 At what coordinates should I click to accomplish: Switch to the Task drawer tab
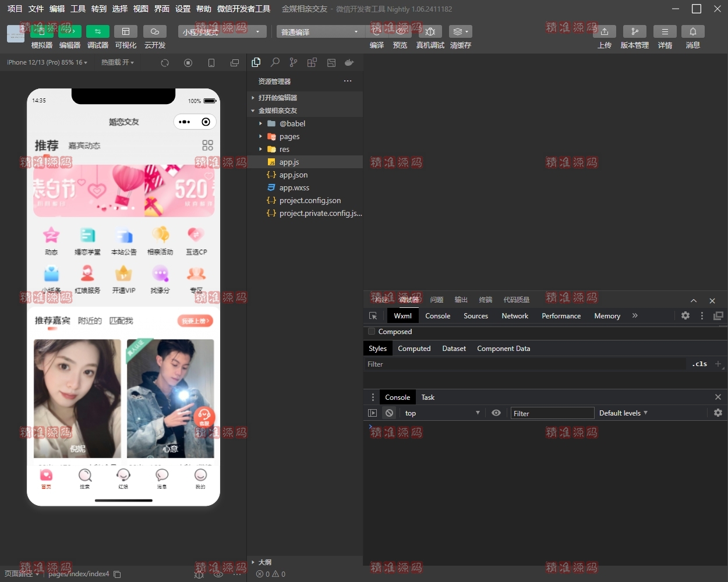click(x=428, y=397)
